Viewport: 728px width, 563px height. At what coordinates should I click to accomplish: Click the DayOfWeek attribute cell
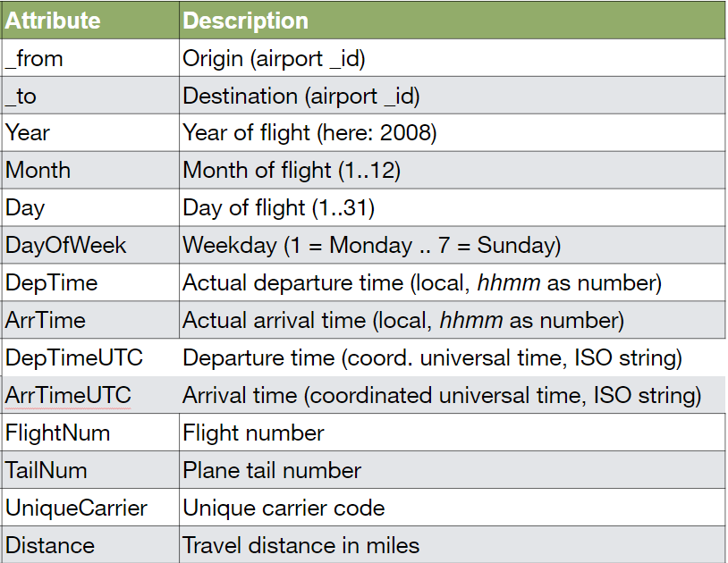pyautogui.click(x=90, y=245)
